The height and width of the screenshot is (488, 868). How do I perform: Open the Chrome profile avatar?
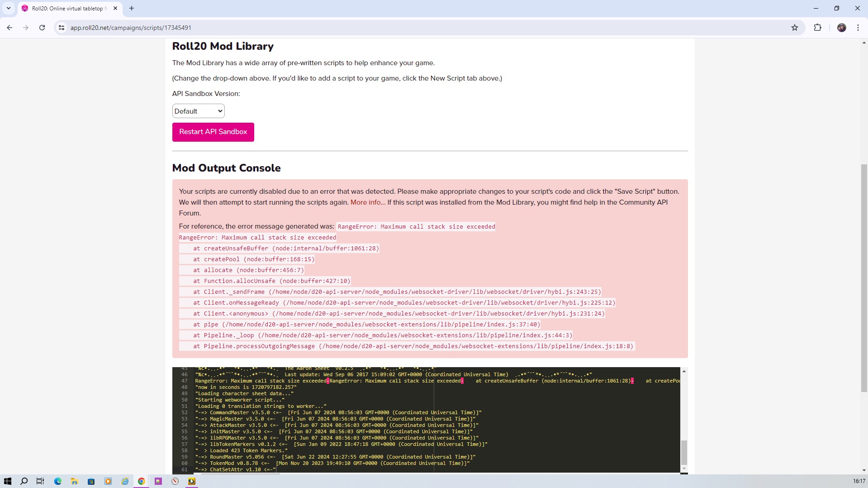pyautogui.click(x=841, y=28)
